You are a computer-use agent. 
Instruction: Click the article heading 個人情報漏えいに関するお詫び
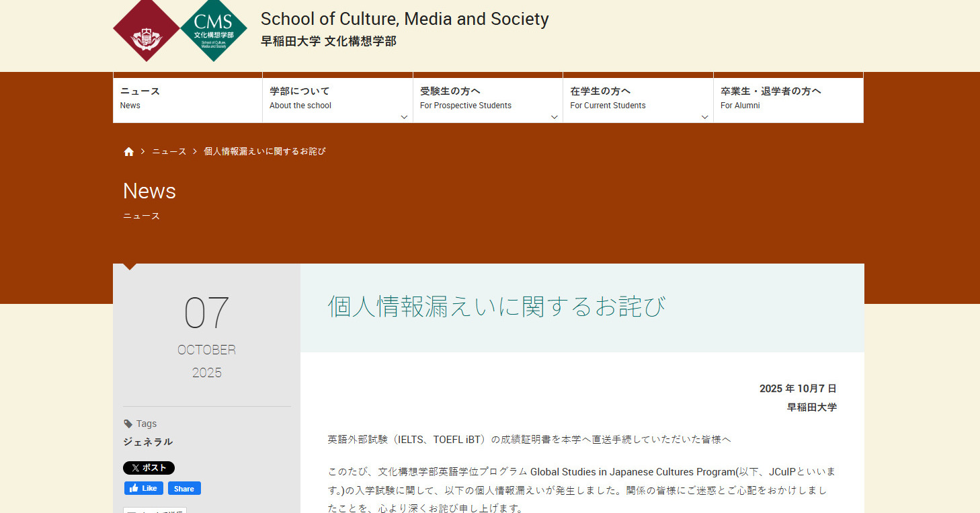point(496,307)
